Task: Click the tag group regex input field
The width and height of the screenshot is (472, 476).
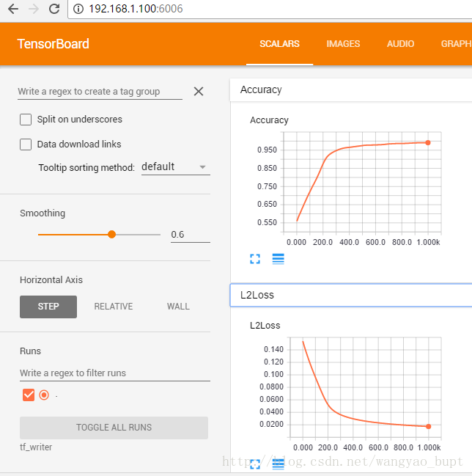Action: click(100, 92)
